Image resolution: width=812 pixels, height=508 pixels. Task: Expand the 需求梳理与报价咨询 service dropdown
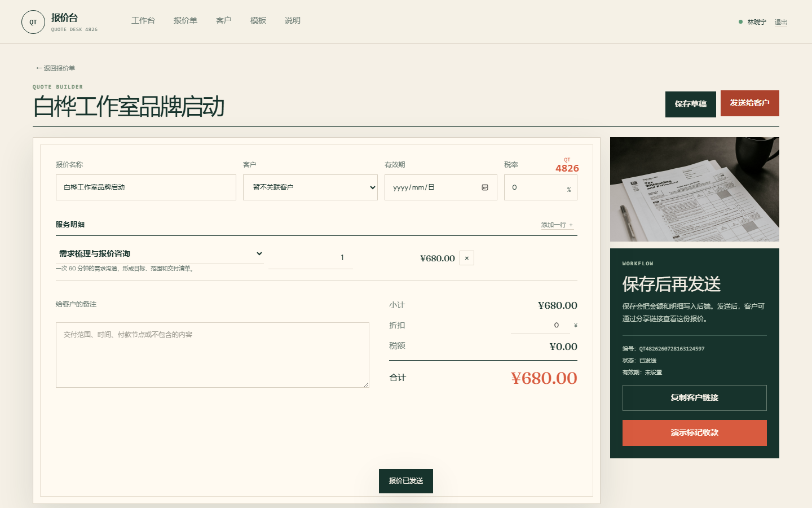coord(160,254)
